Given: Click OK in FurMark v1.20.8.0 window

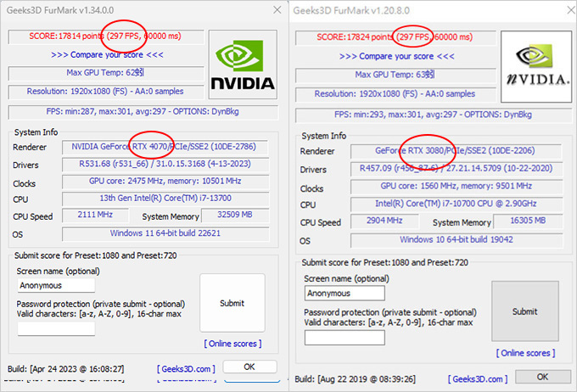Looking at the screenshot, I should pos(543,377).
